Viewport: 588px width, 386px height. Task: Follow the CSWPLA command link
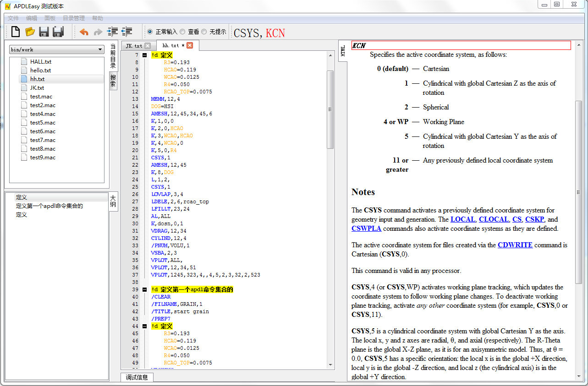pos(366,228)
